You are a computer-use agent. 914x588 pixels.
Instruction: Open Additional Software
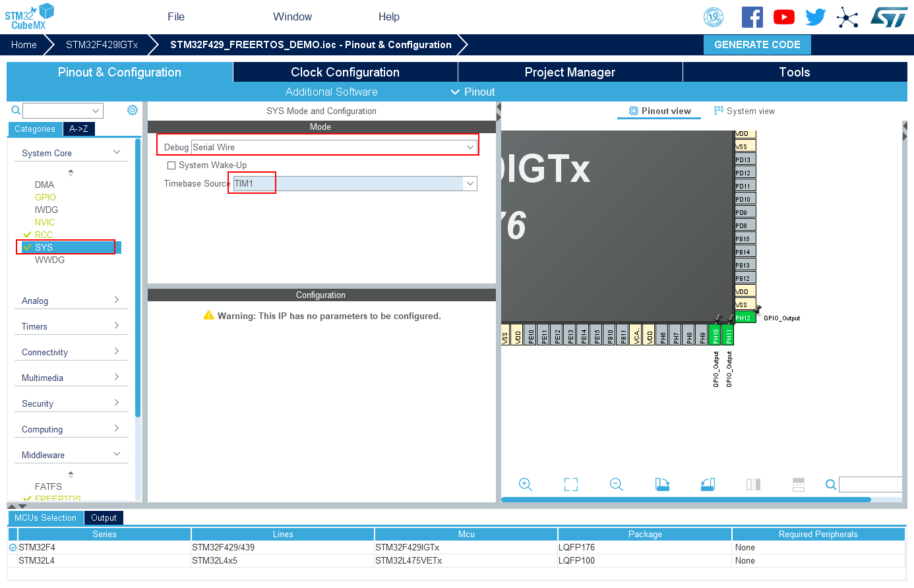(x=332, y=92)
